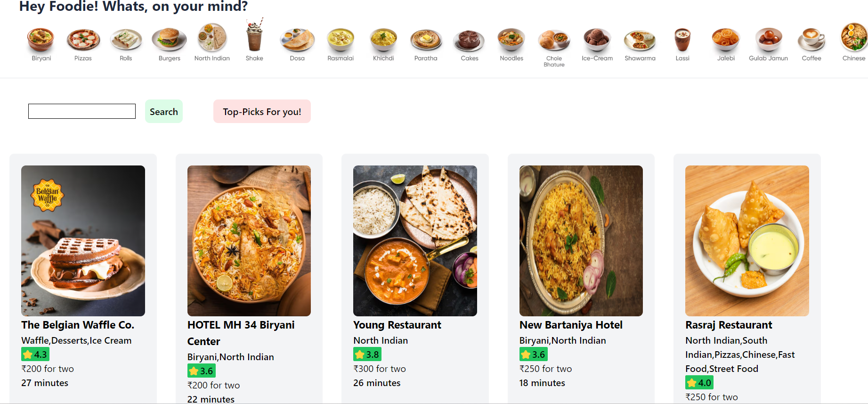Select the Biryani food category icon
868x404 pixels.
41,40
